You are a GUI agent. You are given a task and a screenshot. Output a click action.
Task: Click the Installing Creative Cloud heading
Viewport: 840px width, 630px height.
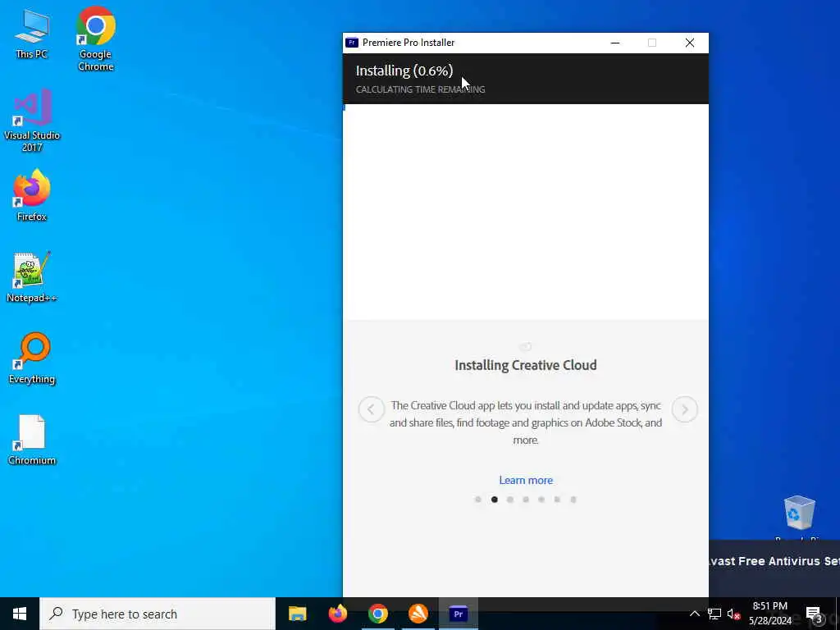(x=526, y=365)
